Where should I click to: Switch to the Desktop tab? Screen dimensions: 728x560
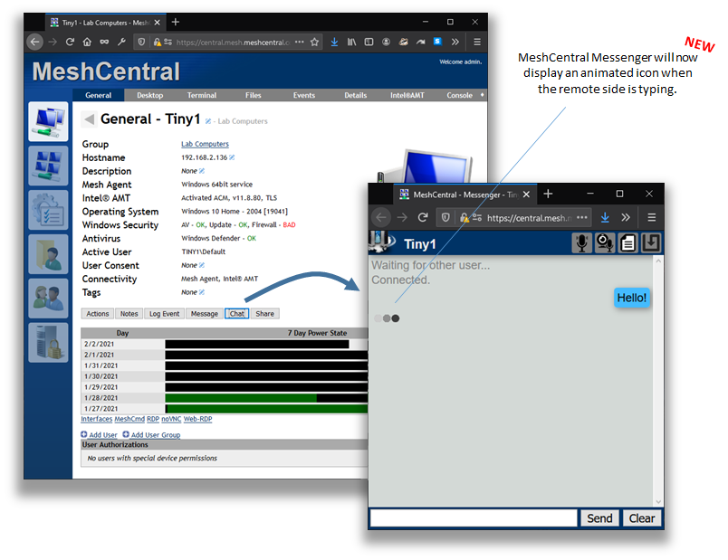pyautogui.click(x=149, y=94)
